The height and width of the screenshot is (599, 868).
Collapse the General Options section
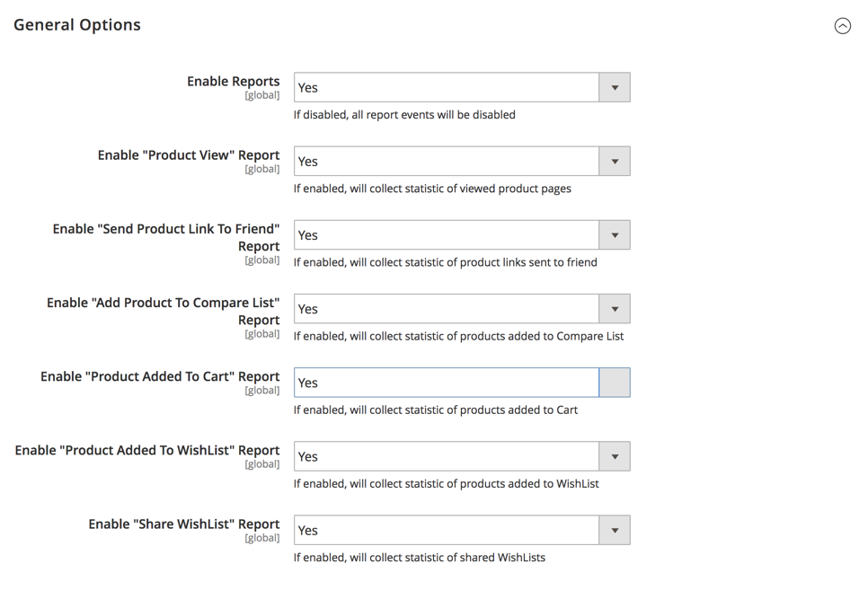pos(843,26)
